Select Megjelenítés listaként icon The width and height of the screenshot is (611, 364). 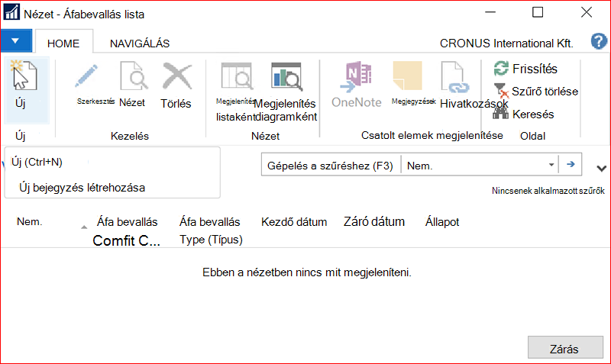tap(237, 76)
